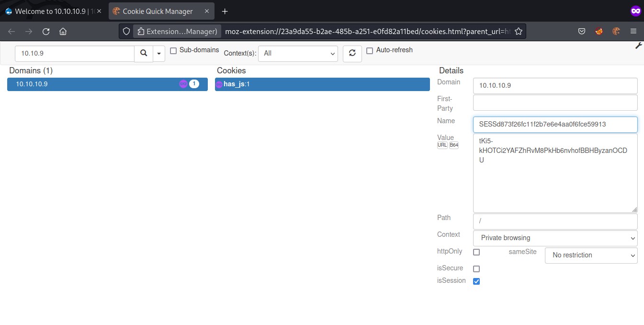
Task: Click the search magnifier icon
Action: pos(144,54)
